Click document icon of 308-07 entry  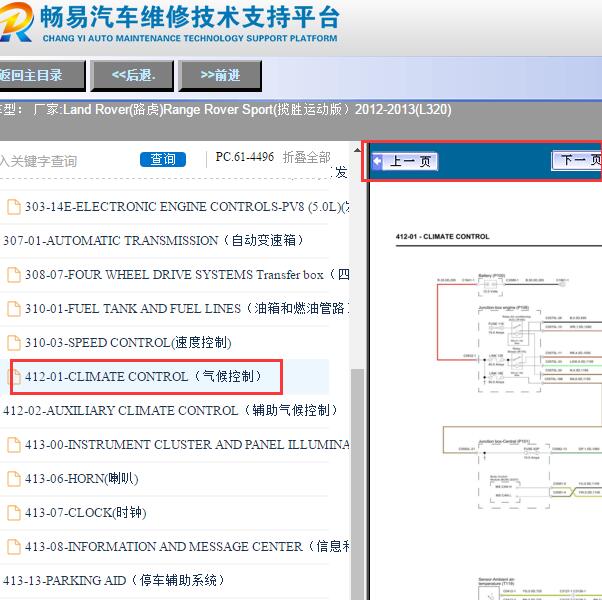tap(14, 274)
